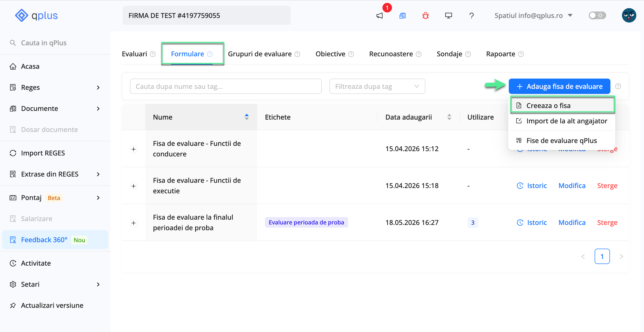This screenshot has width=644, height=332.
Task: Open the Spatiul info@qplus.ro dropdown
Action: pyautogui.click(x=533, y=16)
